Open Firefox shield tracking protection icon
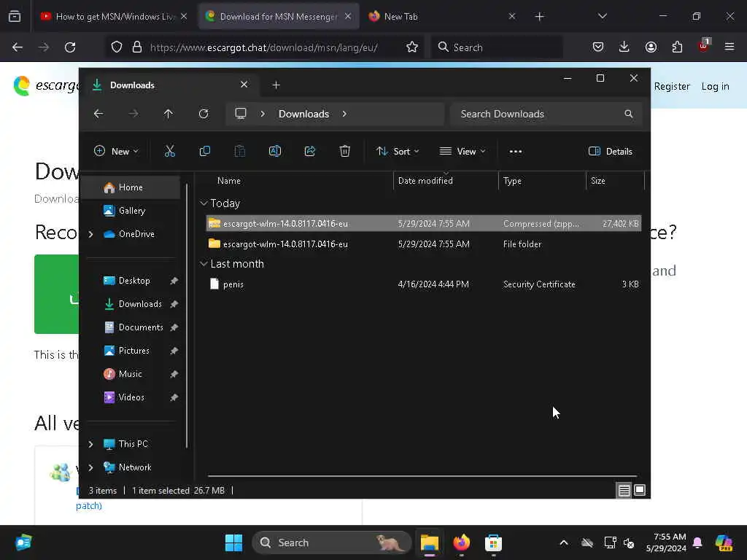Screen dimensions: 747x560 tap(117, 47)
